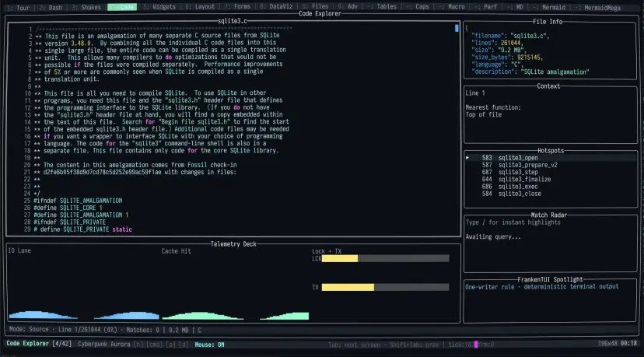Screen dimensions: 644x357
Task: Click 'Top of file' in Context
Action: [x=484, y=115]
